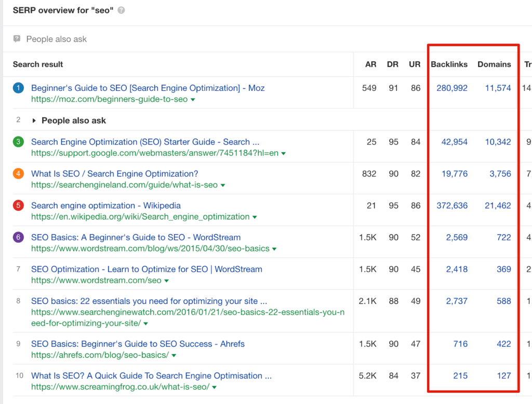This screenshot has width=532, height=404.
Task: Click the orange position 4 badge
Action: pos(18,174)
